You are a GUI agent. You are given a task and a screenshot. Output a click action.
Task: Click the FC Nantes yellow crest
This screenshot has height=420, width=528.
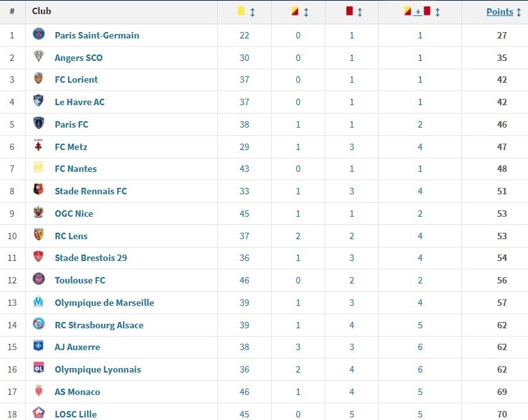(39, 168)
